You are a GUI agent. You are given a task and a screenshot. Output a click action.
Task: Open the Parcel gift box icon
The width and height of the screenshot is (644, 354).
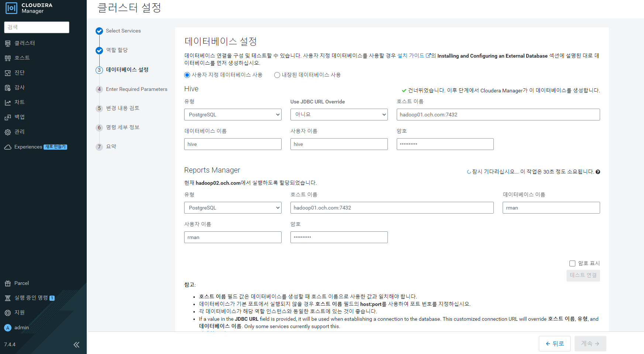pos(8,283)
